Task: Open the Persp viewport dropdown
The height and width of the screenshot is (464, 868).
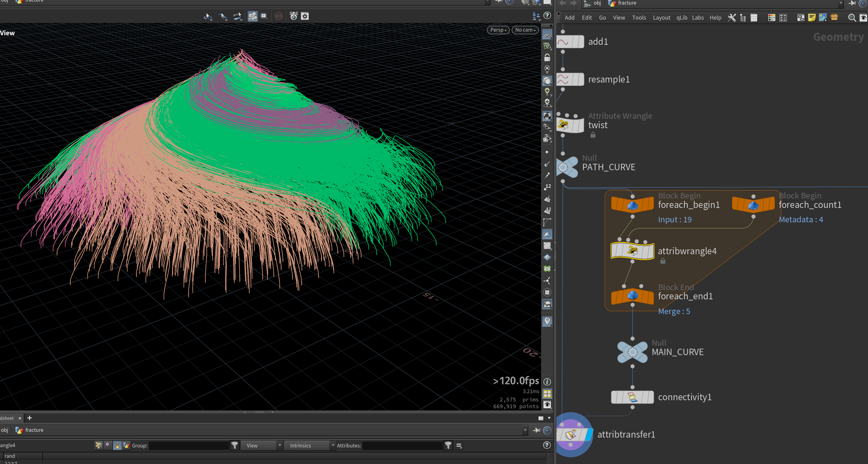Action: click(x=498, y=30)
